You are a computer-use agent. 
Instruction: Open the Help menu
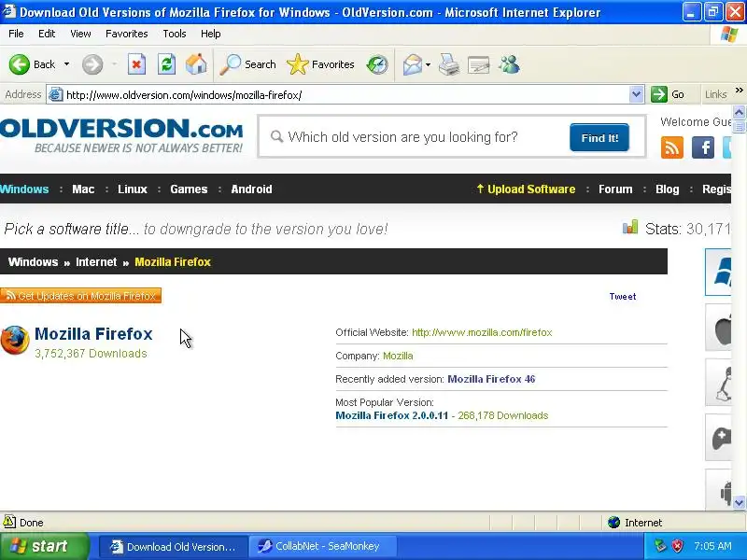pyautogui.click(x=211, y=34)
